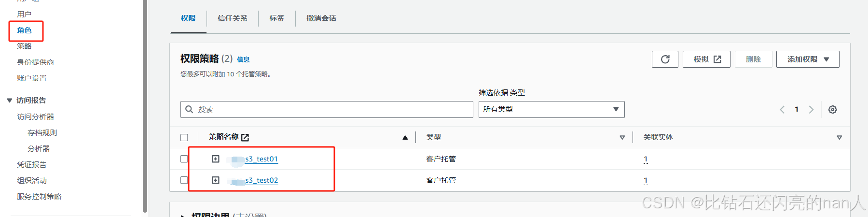Go to previous page arrow

click(782, 110)
